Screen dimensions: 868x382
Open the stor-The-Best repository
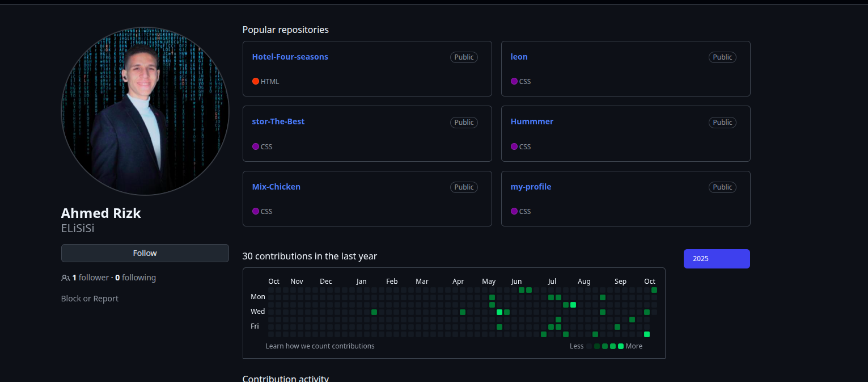[x=278, y=121]
